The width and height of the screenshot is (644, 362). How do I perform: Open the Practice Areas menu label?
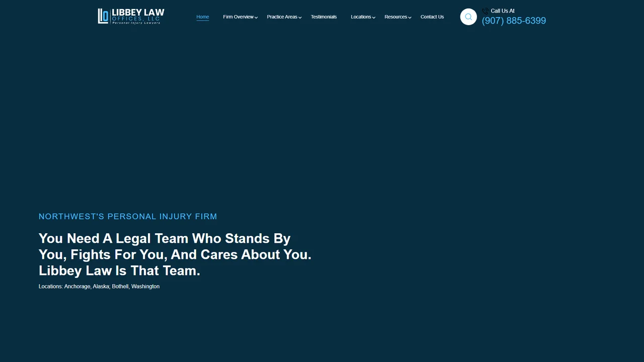(282, 17)
